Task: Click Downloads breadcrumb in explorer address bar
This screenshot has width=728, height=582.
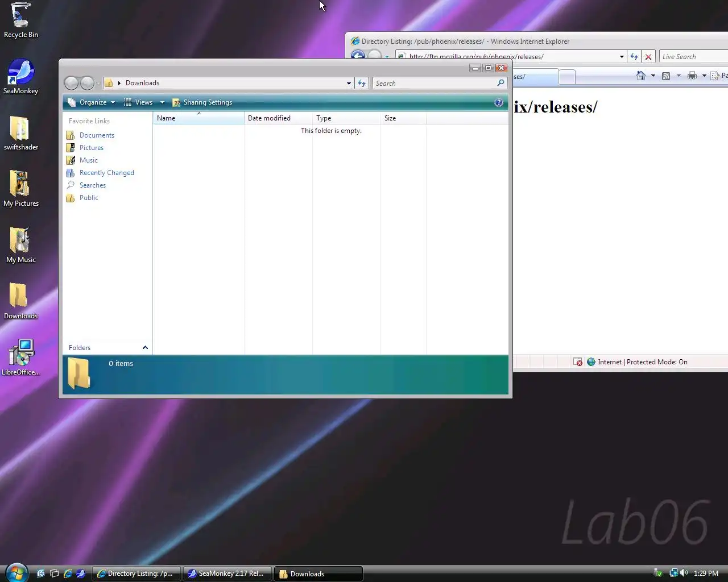Action: [142, 83]
